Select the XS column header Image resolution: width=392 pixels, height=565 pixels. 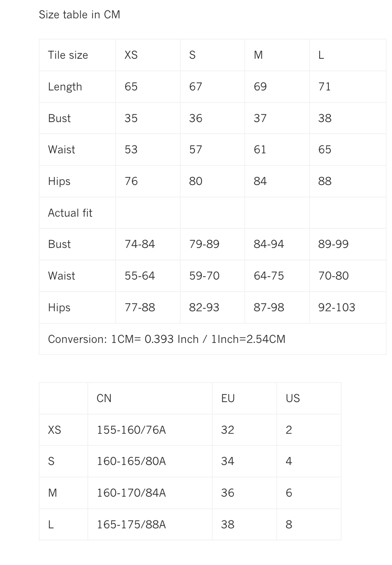131,55
